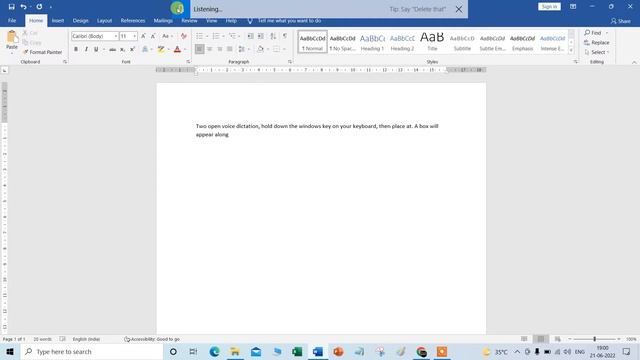
Task: Adjust the zoom slider handle
Action: (595, 339)
